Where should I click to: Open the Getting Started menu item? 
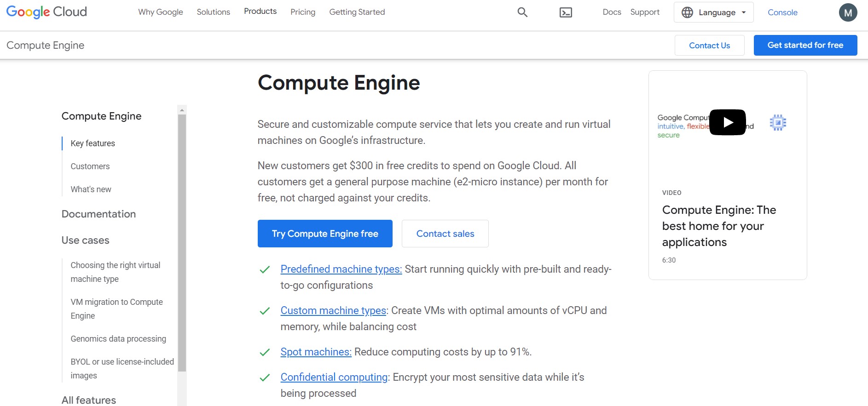point(357,12)
